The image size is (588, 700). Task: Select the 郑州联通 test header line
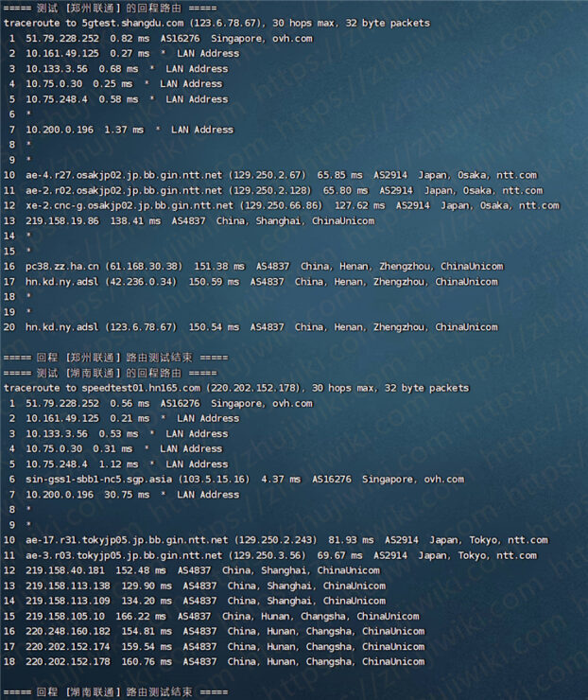[x=111, y=8]
